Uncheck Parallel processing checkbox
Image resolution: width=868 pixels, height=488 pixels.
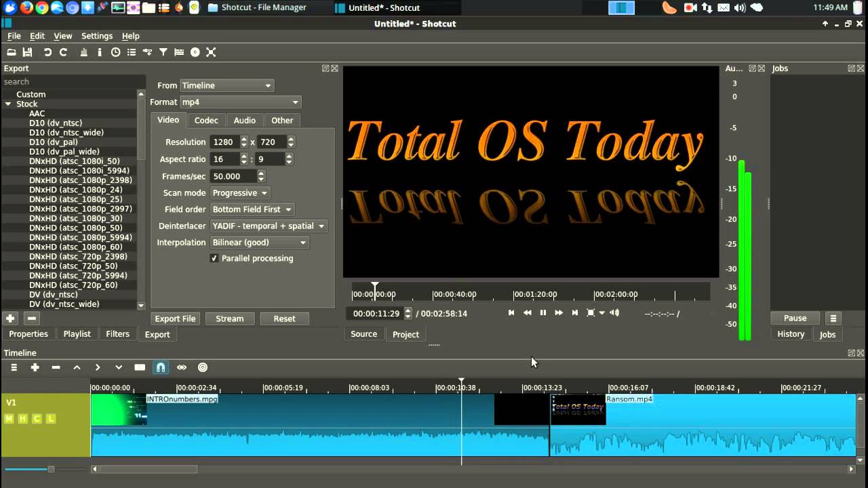[214, 258]
